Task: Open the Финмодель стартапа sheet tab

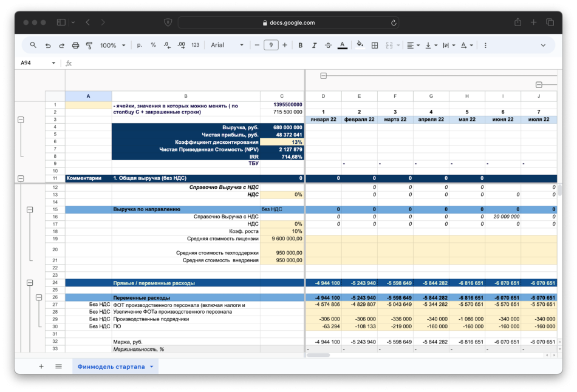Action: click(x=111, y=367)
